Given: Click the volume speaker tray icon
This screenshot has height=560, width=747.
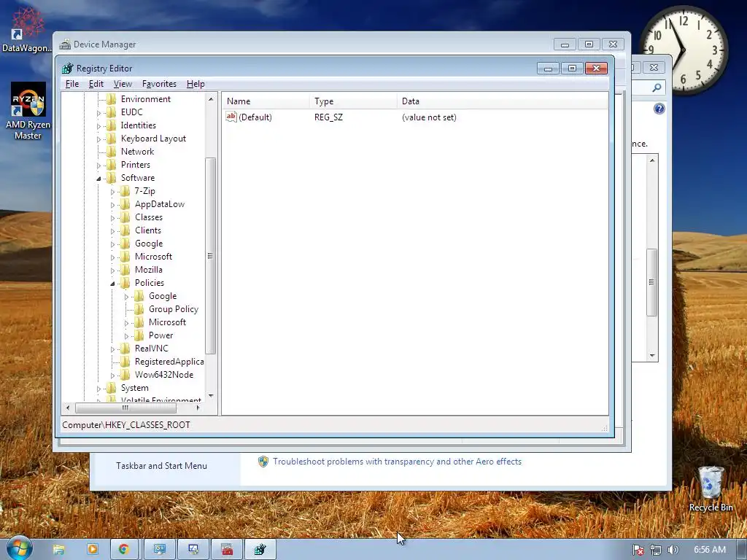Looking at the screenshot, I should [673, 550].
